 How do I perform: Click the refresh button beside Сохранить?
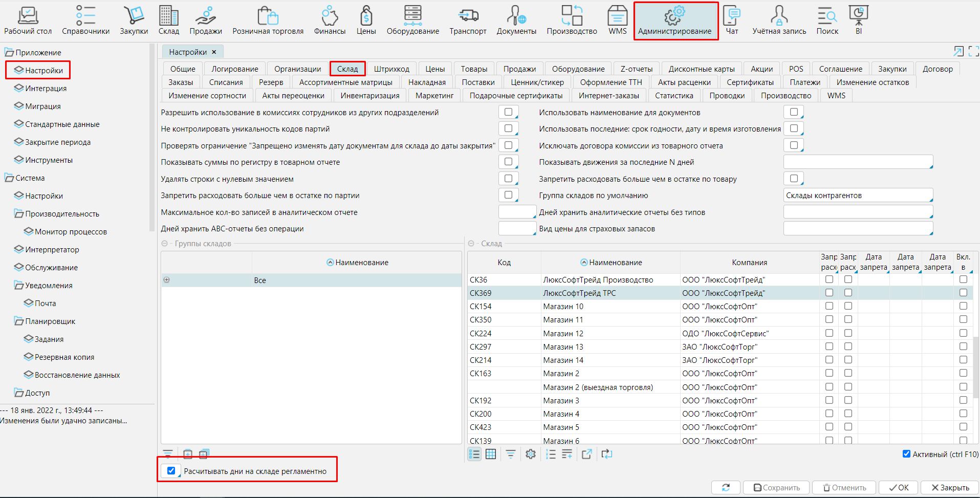(726, 488)
